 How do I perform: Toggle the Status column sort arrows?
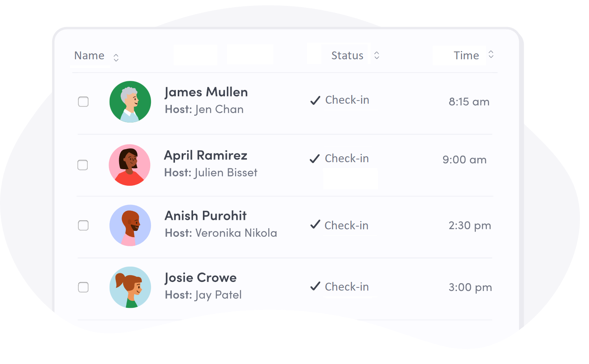pyautogui.click(x=377, y=55)
